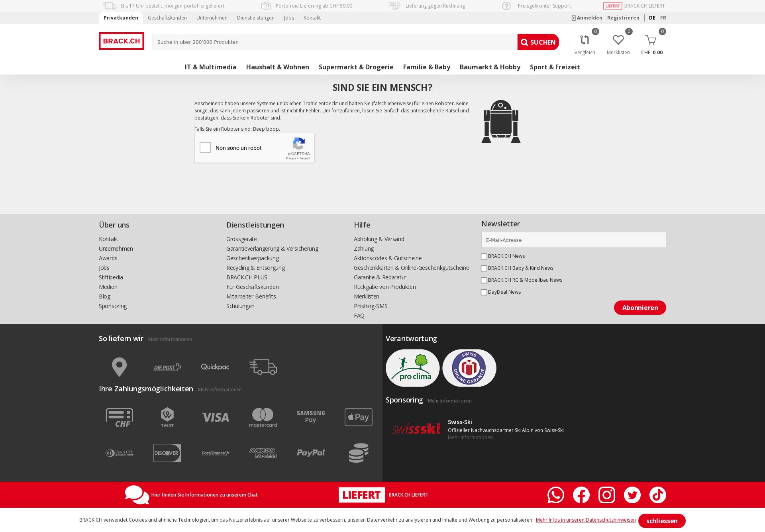Click the BRACK.CH logo
The width and height of the screenshot is (765, 532).
tap(122, 41)
